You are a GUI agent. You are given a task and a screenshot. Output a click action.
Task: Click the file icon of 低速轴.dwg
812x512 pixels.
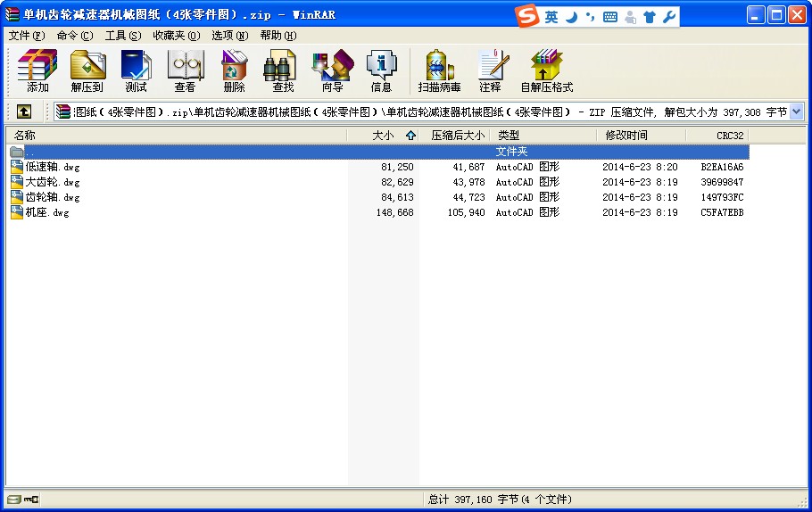(17, 167)
